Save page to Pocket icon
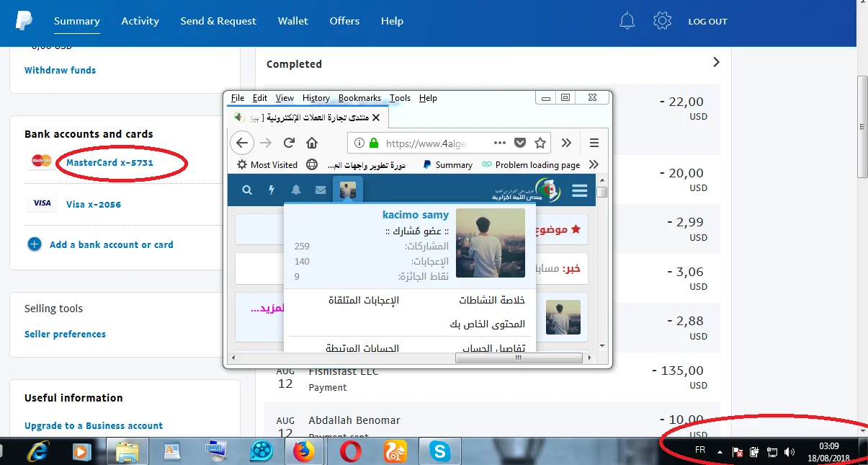The height and width of the screenshot is (465, 868). [x=519, y=143]
